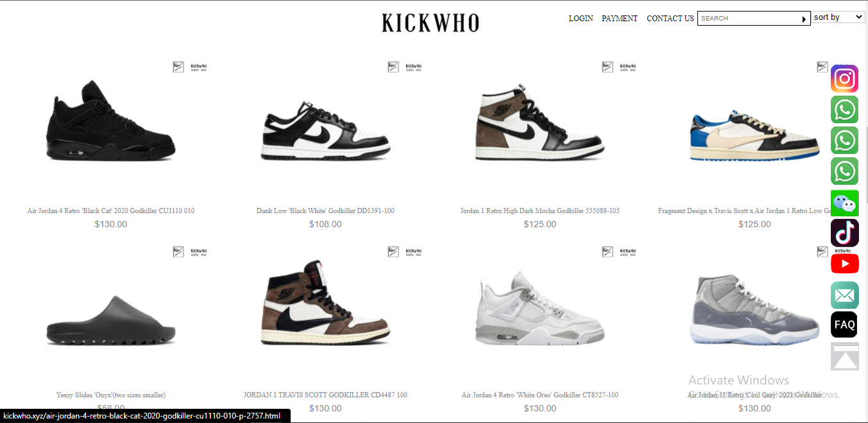Open the Instagram icon in sidebar
The width and height of the screenshot is (868, 423).
844,79
